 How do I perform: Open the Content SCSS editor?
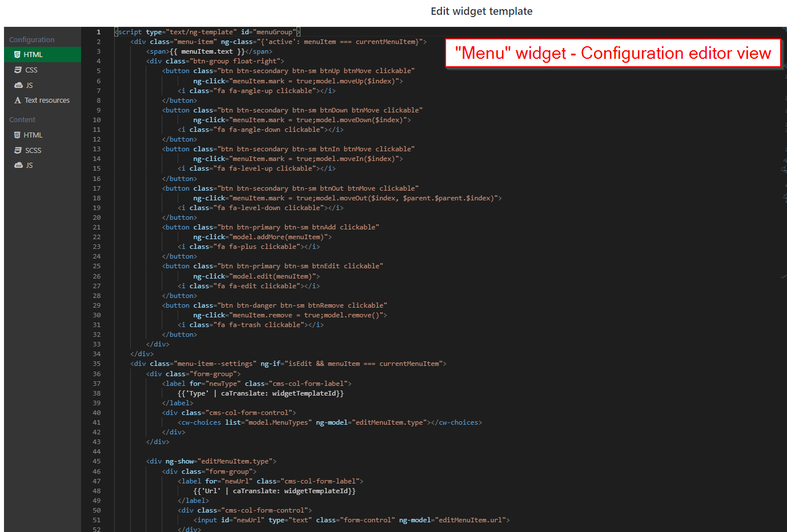pos(42,150)
